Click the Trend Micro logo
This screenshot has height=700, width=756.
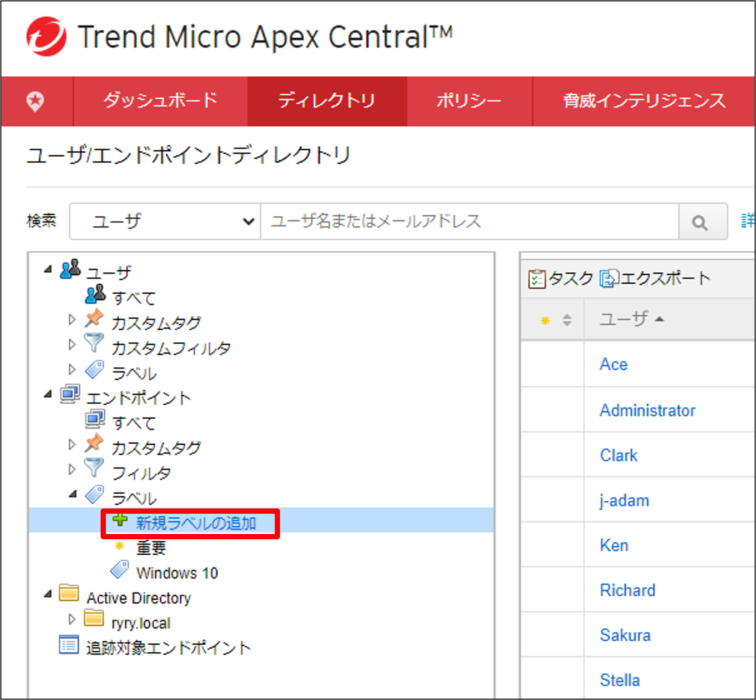coord(46,36)
